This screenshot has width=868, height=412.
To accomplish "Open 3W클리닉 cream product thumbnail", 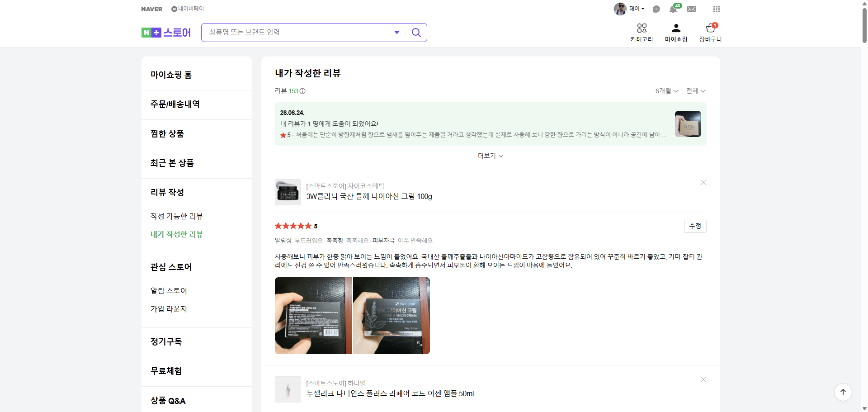I will pos(288,192).
